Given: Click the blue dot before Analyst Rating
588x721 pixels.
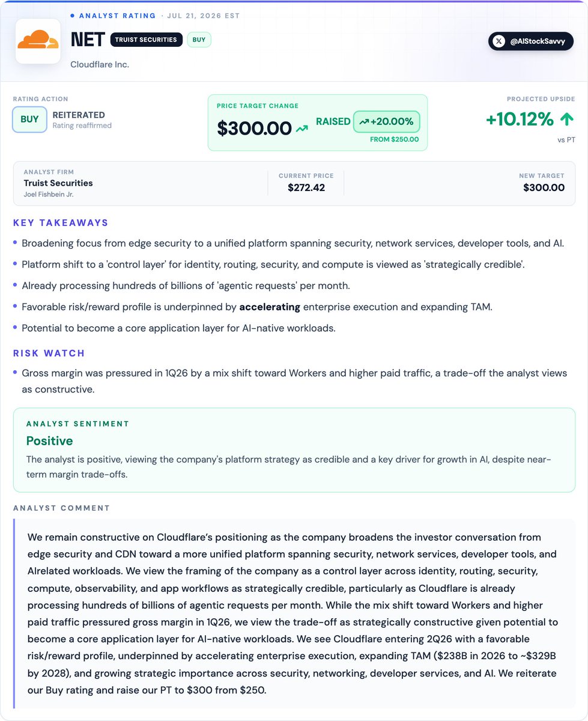Looking at the screenshot, I should click(73, 16).
